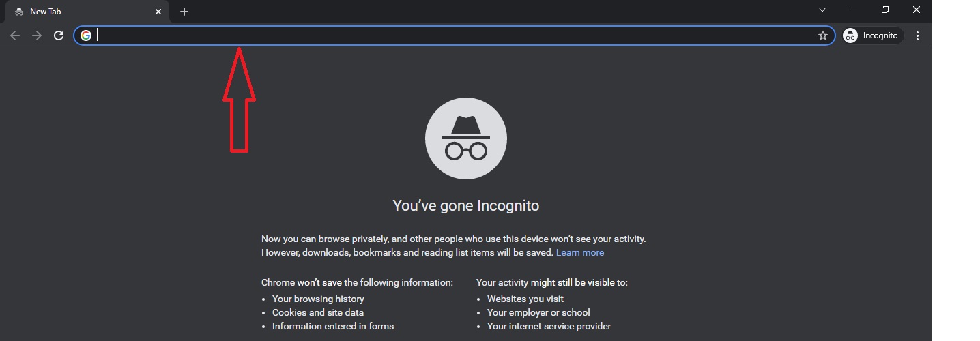The width and height of the screenshot is (980, 341).
Task: Select the New Tab tab
Action: [x=75, y=12]
